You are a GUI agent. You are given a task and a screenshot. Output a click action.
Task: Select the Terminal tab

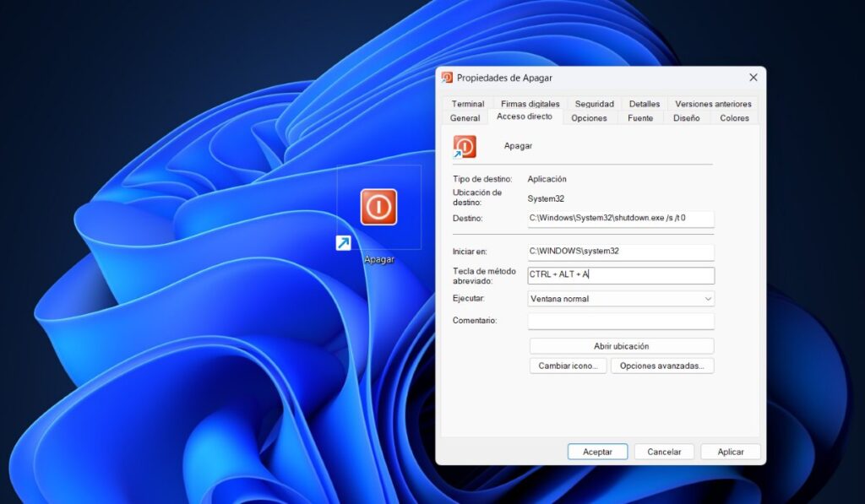[x=466, y=103]
